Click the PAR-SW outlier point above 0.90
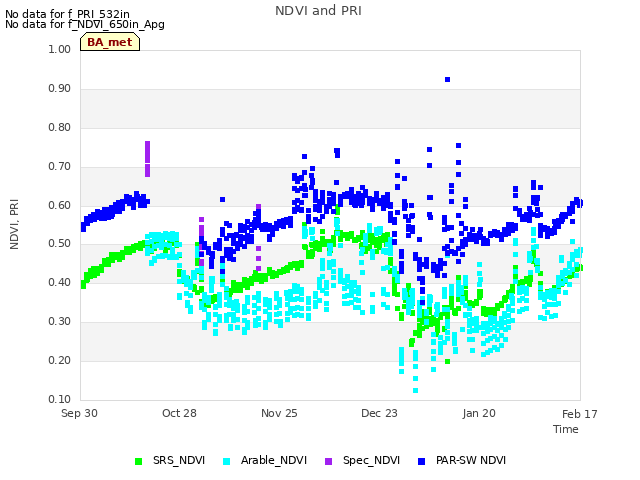This screenshot has width=640, height=480. pos(447,80)
